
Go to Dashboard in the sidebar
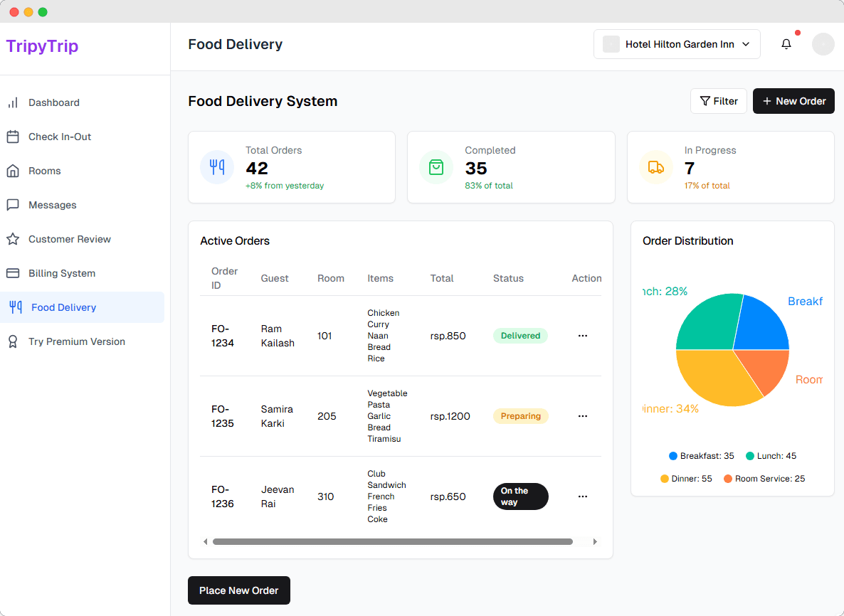[54, 102]
